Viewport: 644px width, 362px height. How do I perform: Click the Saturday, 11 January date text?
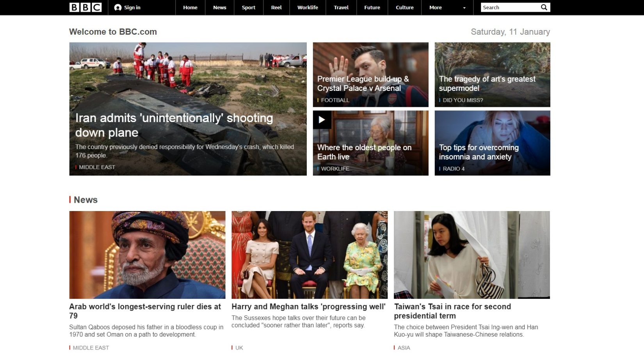510,32
